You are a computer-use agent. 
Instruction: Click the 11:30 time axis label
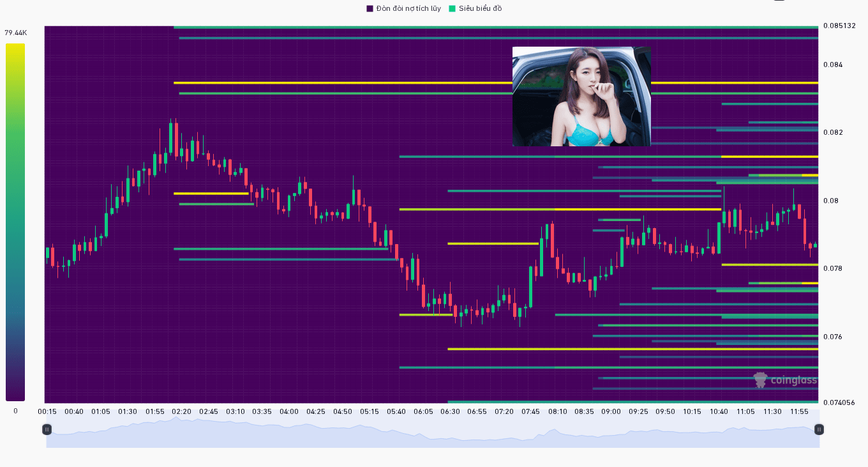tap(772, 411)
